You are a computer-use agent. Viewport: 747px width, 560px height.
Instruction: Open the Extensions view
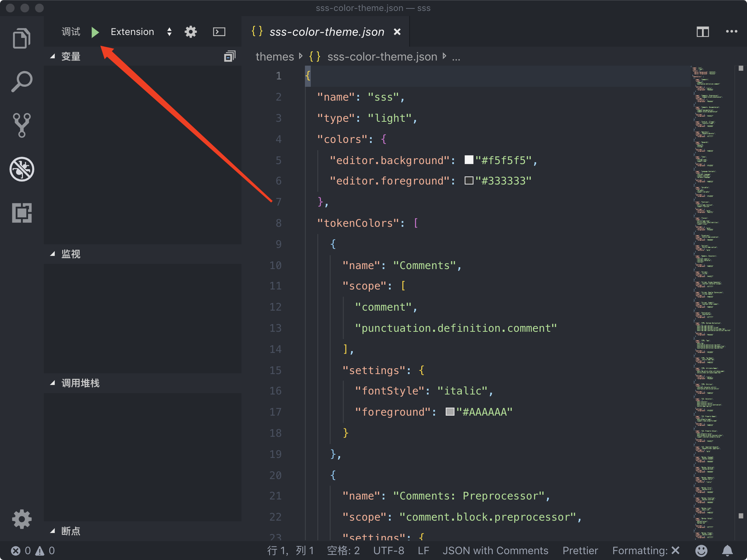coord(22,213)
